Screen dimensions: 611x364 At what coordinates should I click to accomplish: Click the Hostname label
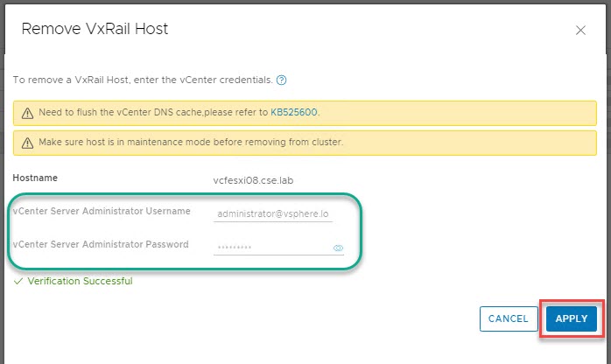point(34,178)
